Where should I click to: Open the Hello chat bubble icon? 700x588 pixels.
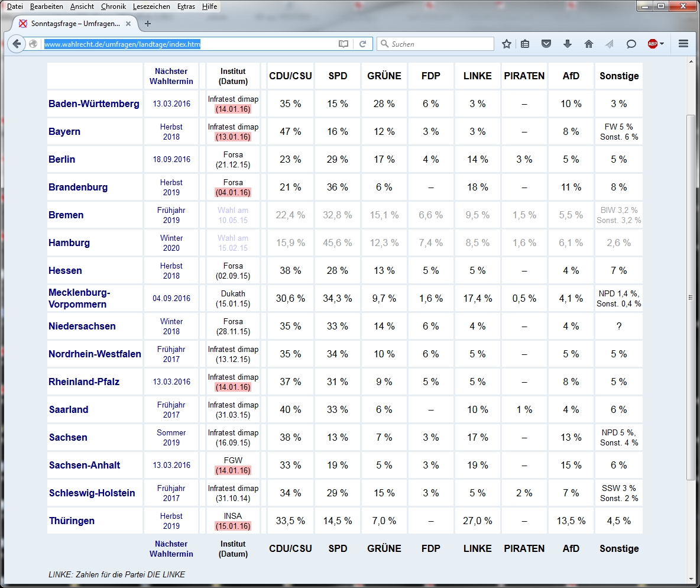tap(631, 44)
